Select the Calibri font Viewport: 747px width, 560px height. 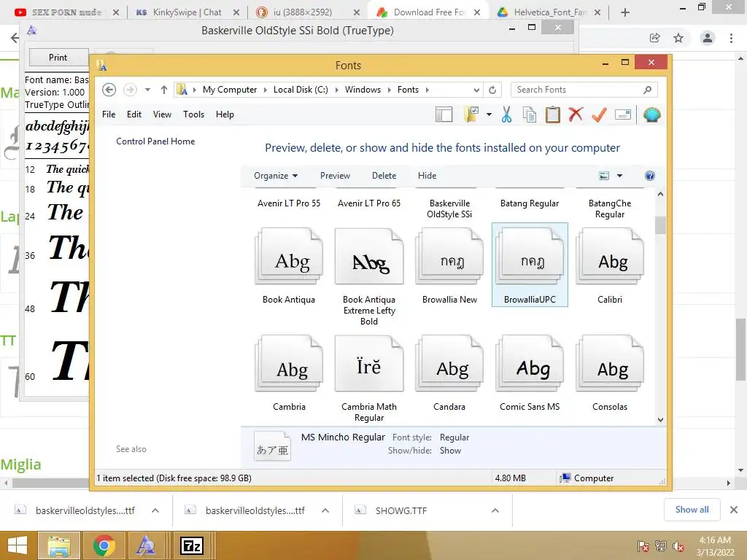tap(610, 265)
